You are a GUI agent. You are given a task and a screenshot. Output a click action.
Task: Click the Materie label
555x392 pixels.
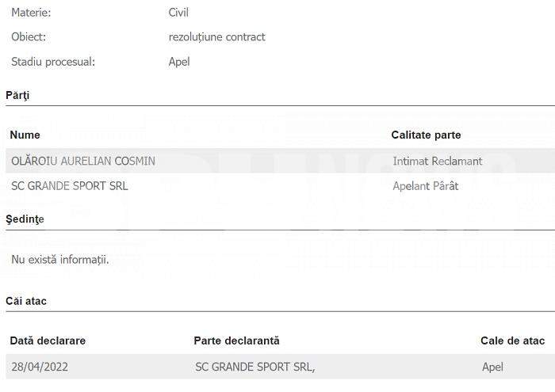pos(31,13)
